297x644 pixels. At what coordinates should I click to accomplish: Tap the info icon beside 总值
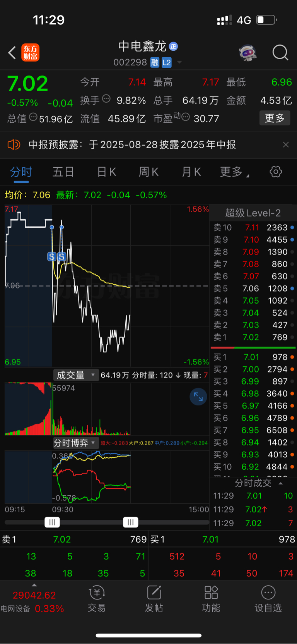(33, 117)
